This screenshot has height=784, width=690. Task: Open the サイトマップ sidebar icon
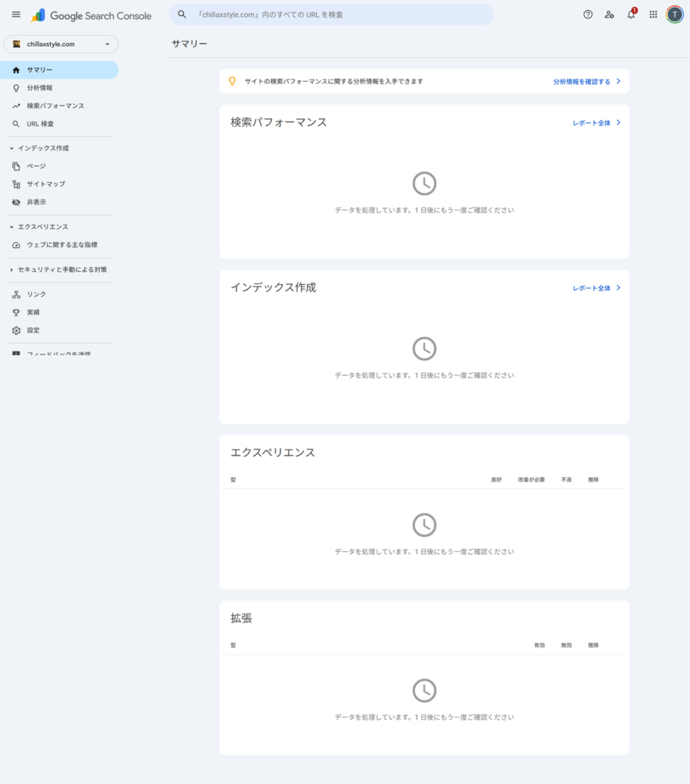[x=42, y=184]
